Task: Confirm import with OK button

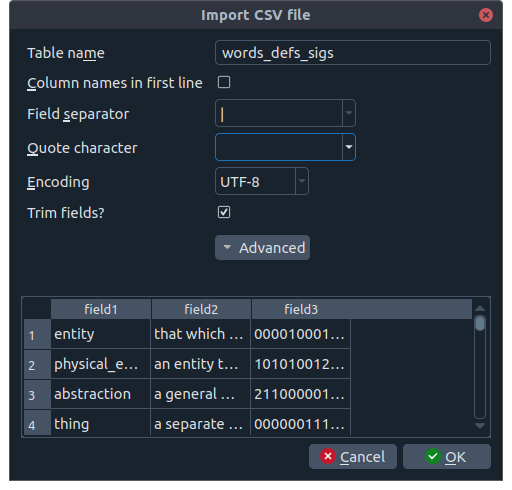Action: click(x=447, y=457)
